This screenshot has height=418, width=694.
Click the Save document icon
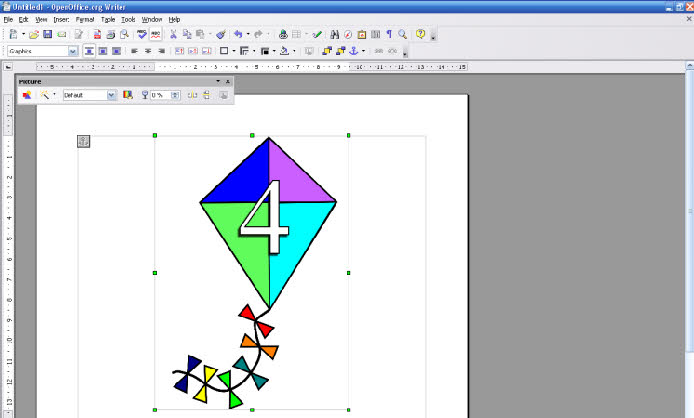(48, 34)
